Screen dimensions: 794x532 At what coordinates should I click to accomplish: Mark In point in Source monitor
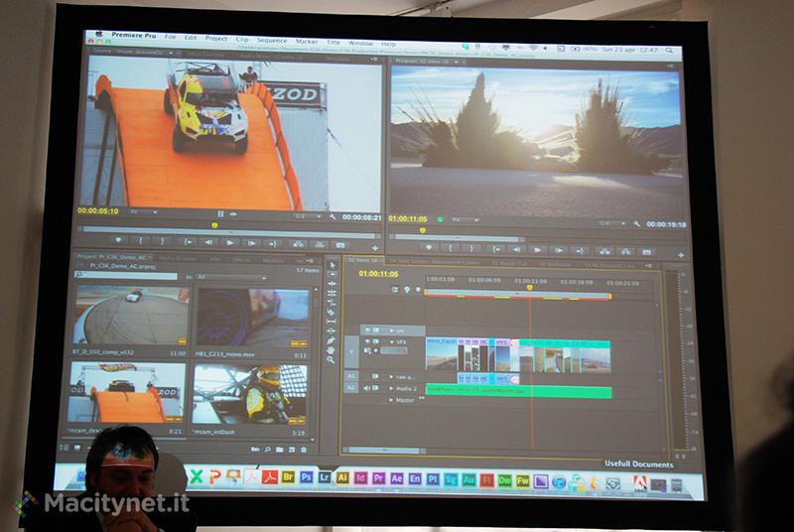140,241
